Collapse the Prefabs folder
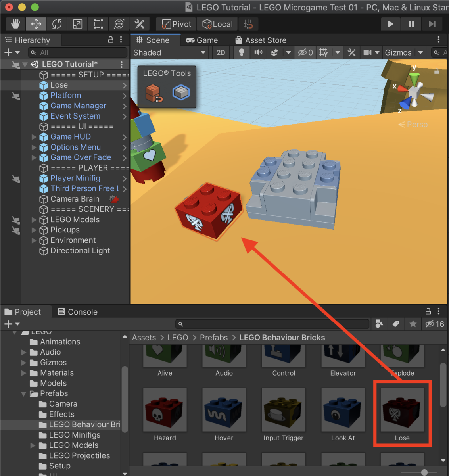This screenshot has height=476, width=449. pos(24,394)
